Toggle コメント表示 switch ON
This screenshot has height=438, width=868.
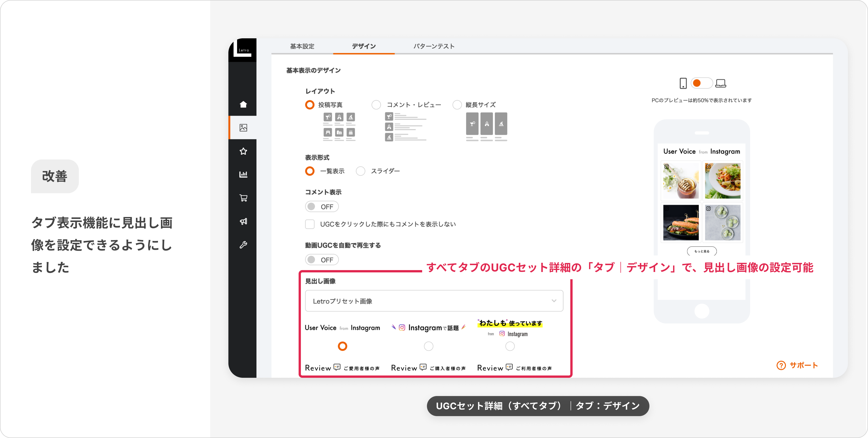click(x=322, y=206)
